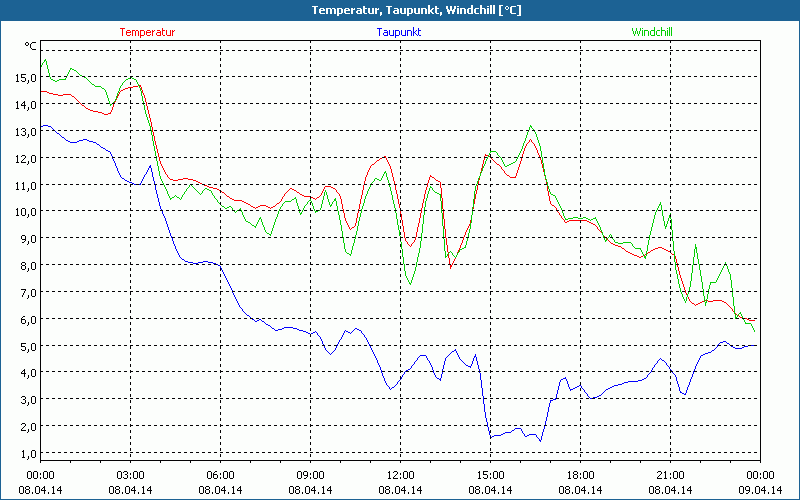
Task: Click the 5,0 y-axis value label
Action: coord(25,346)
